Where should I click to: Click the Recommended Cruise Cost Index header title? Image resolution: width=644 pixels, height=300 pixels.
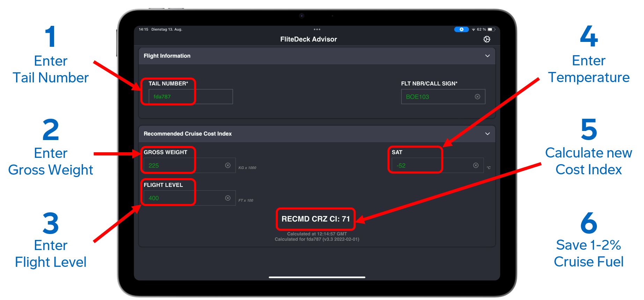(x=187, y=134)
